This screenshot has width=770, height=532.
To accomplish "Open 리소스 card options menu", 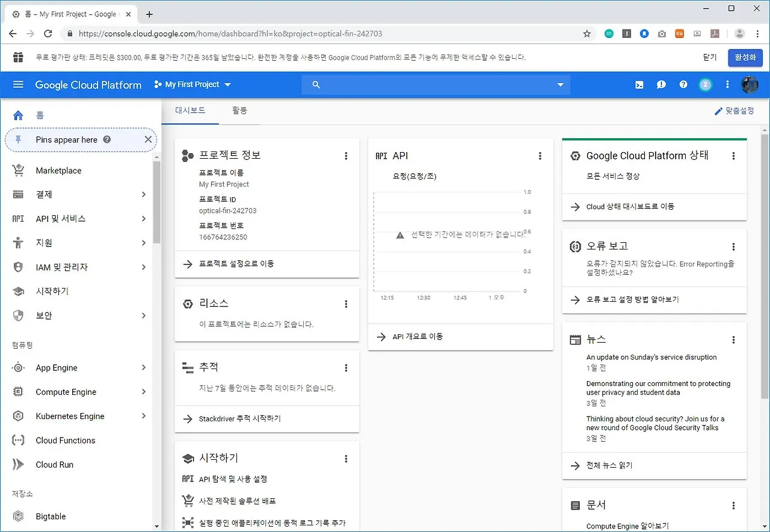I will 346,304.
